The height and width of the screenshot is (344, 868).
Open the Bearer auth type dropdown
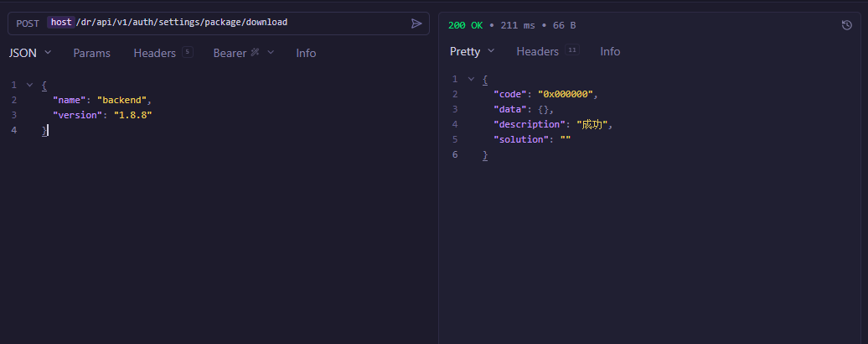click(244, 53)
